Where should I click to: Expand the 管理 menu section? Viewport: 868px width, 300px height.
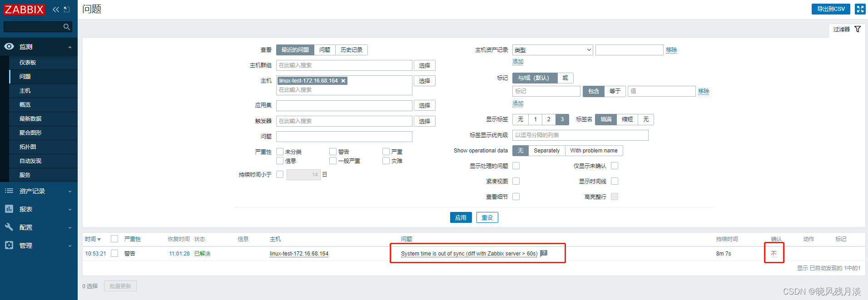point(70,246)
